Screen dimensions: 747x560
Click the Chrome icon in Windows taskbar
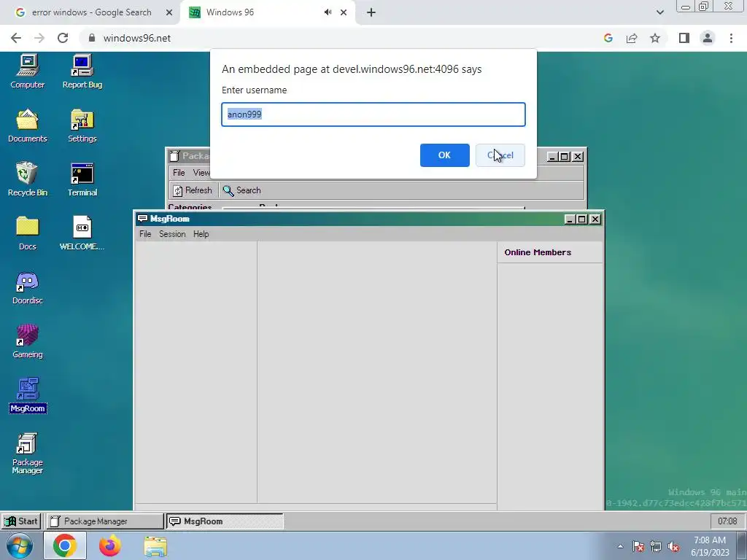click(x=65, y=545)
